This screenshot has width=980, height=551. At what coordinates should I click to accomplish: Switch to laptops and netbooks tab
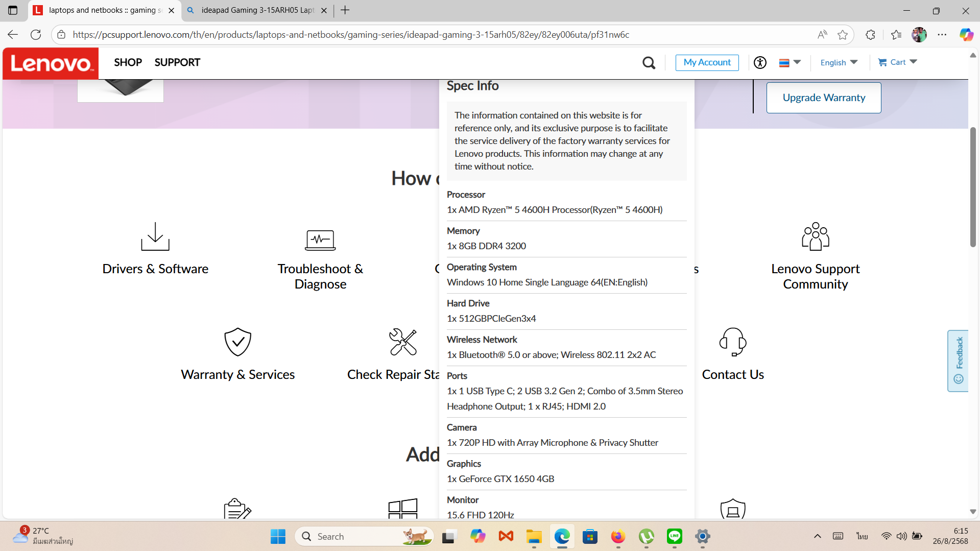pyautogui.click(x=105, y=10)
